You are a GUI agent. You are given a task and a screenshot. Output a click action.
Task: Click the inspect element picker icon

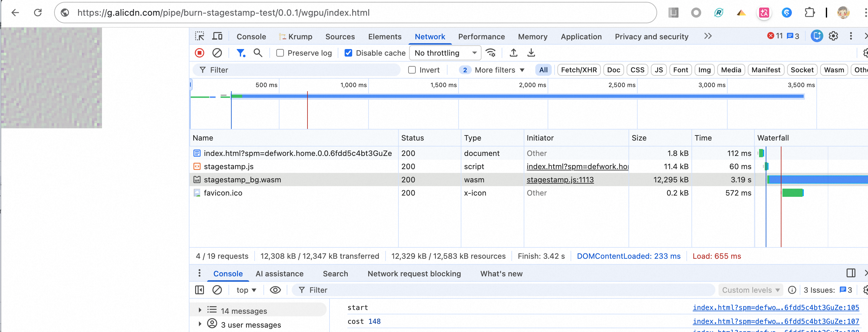200,36
